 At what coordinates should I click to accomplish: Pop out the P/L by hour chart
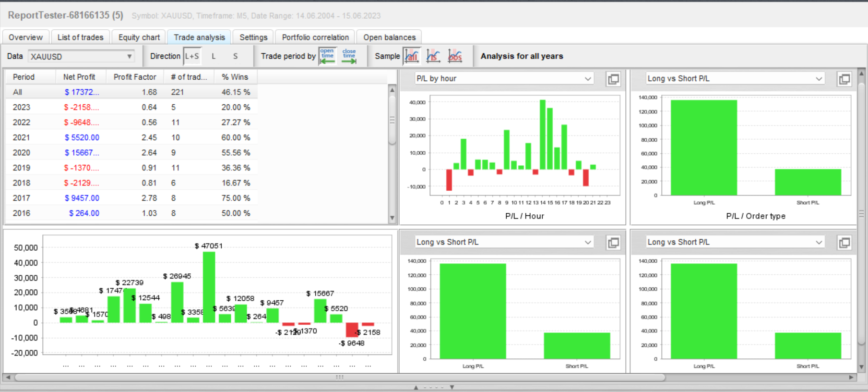[x=613, y=79]
